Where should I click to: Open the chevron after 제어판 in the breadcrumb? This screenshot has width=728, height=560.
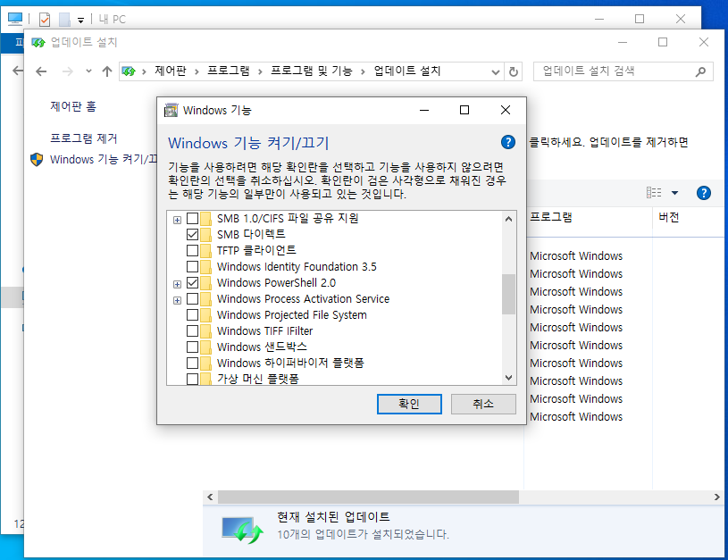click(197, 71)
